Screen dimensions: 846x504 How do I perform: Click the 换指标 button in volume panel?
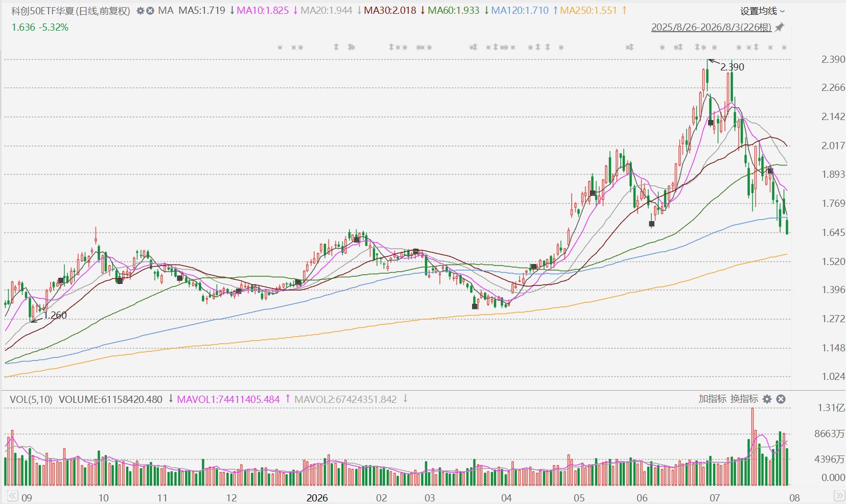(x=744, y=399)
